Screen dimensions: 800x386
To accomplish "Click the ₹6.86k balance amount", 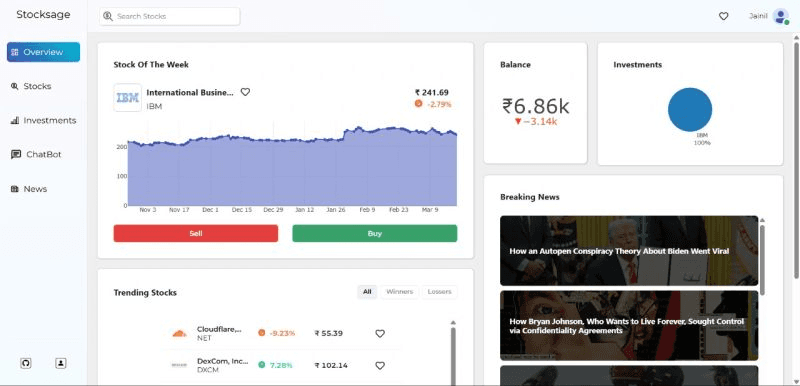I will click(536, 106).
